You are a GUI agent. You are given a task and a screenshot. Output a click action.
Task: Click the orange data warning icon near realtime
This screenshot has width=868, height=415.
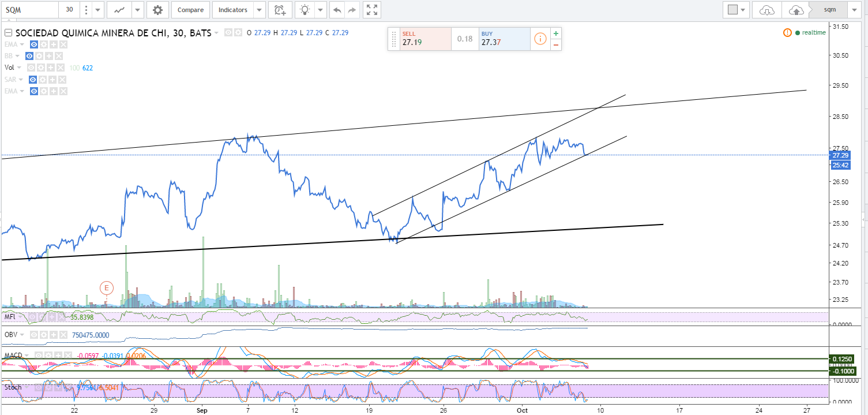click(x=787, y=32)
